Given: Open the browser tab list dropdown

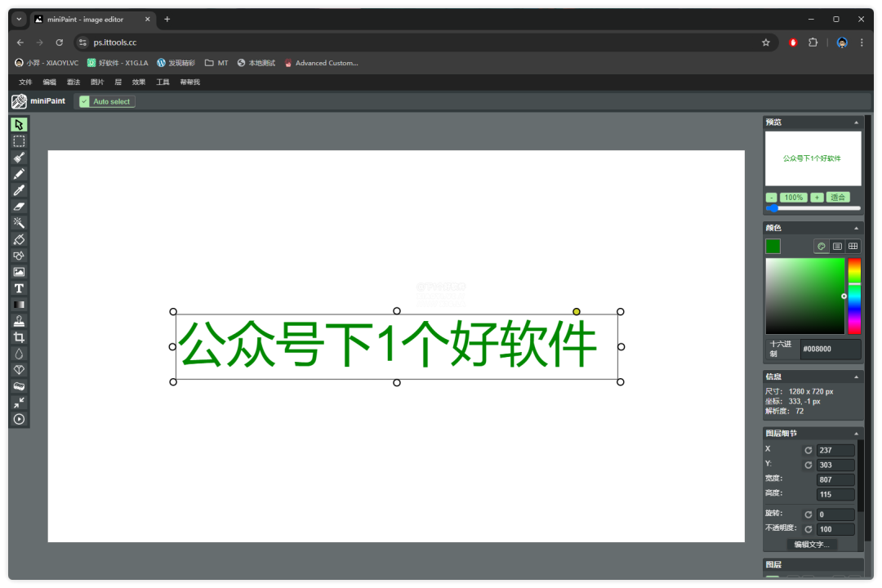Looking at the screenshot, I should pyautogui.click(x=19, y=19).
